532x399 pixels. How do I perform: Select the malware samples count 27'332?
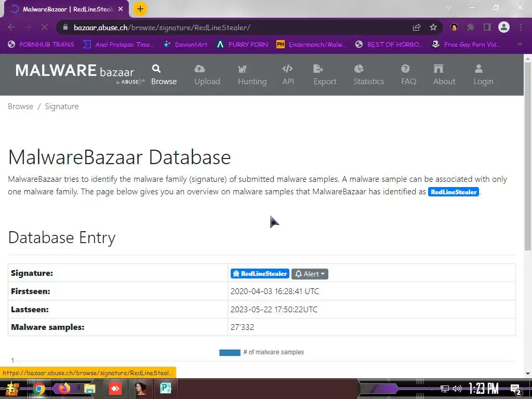tap(242, 327)
